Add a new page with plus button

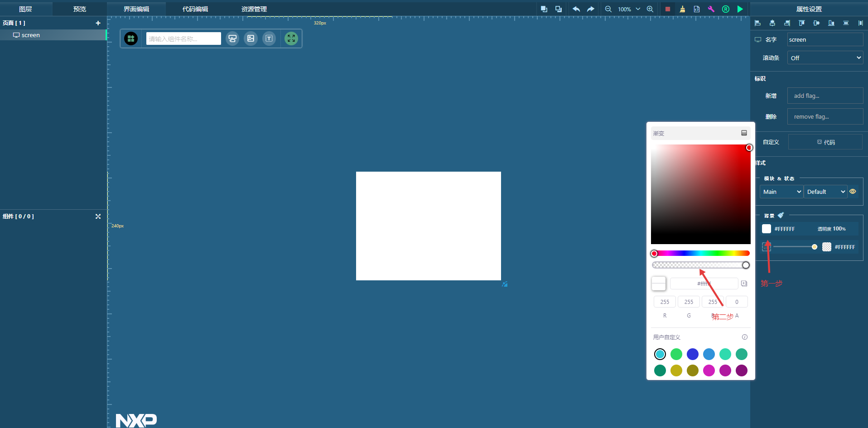coord(98,23)
